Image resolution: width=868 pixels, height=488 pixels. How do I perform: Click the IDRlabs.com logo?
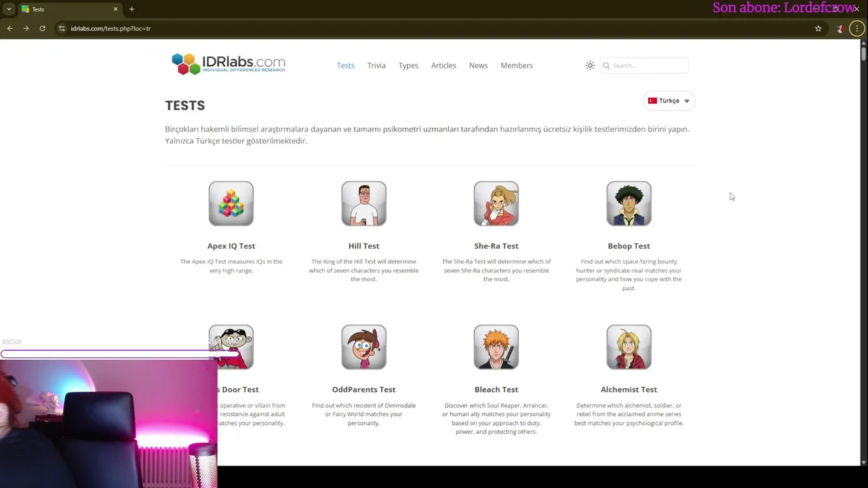coord(229,64)
